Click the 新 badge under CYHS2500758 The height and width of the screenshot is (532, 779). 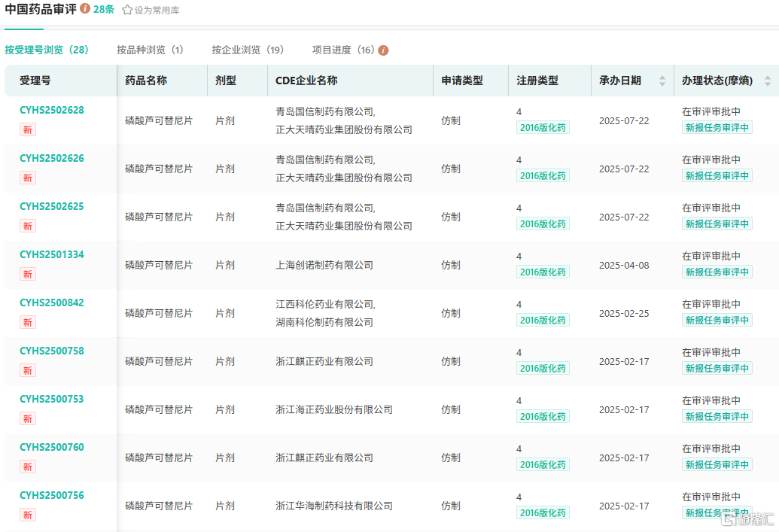(28, 370)
